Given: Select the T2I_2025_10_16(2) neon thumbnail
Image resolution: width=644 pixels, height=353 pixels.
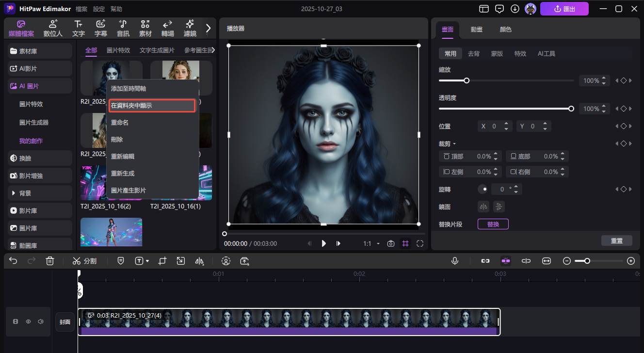Looking at the screenshot, I should pos(94,182).
